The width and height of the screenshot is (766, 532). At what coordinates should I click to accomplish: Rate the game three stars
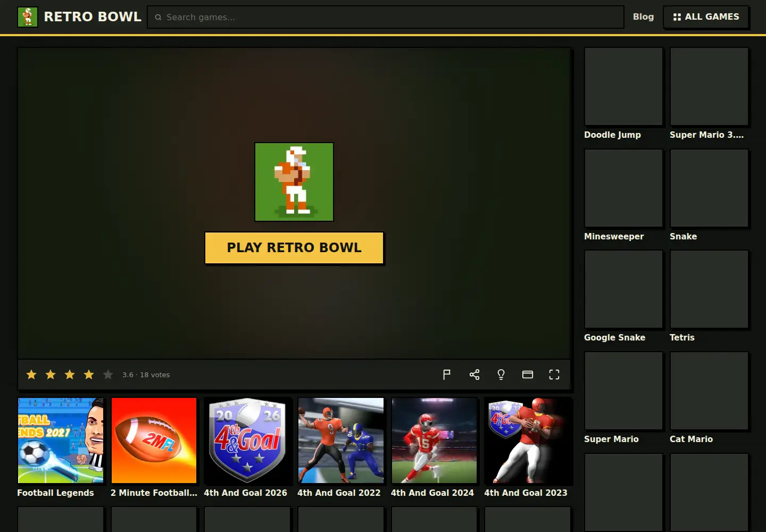(70, 375)
